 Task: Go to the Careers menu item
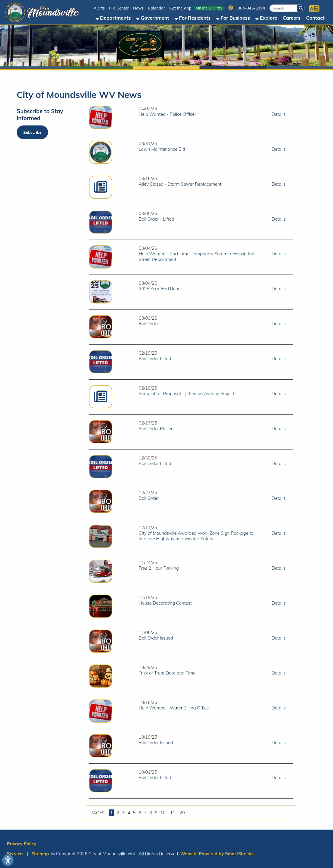click(291, 18)
